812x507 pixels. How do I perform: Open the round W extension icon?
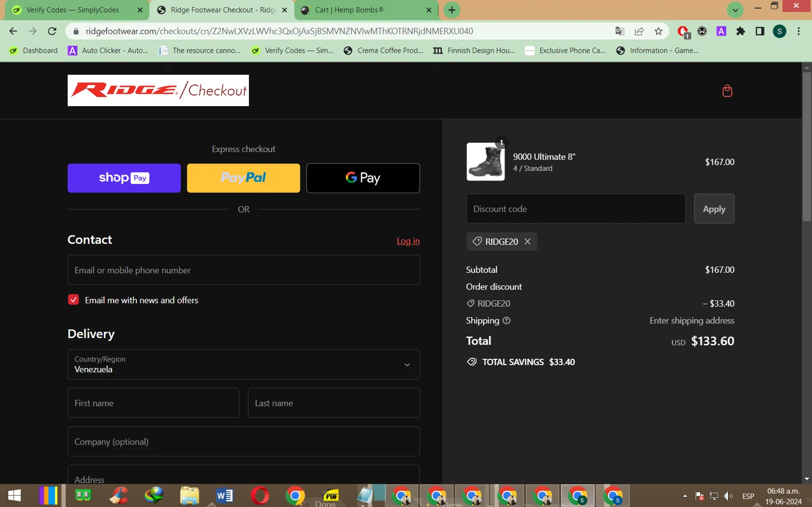point(702,31)
